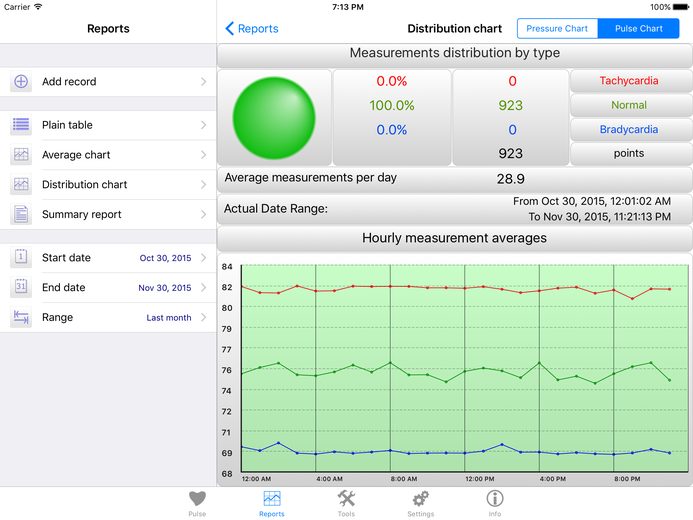Select the Add record menu label
This screenshot has width=693, height=520.
[69, 82]
